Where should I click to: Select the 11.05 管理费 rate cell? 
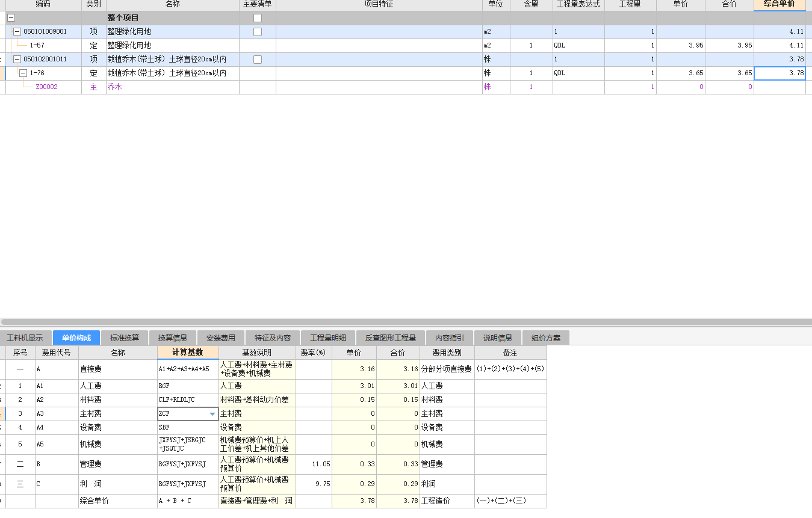tap(314, 464)
